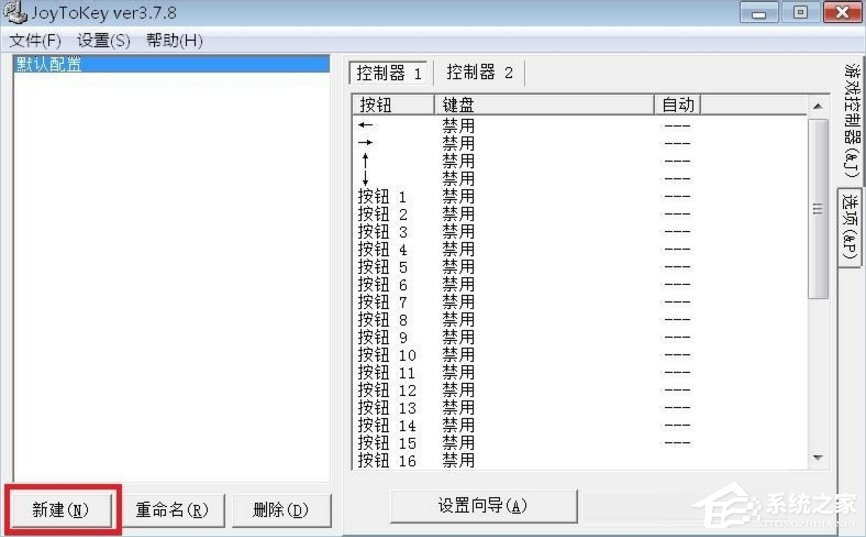The image size is (866, 537).
Task: Open the 帮助(H) menu
Action: point(174,40)
